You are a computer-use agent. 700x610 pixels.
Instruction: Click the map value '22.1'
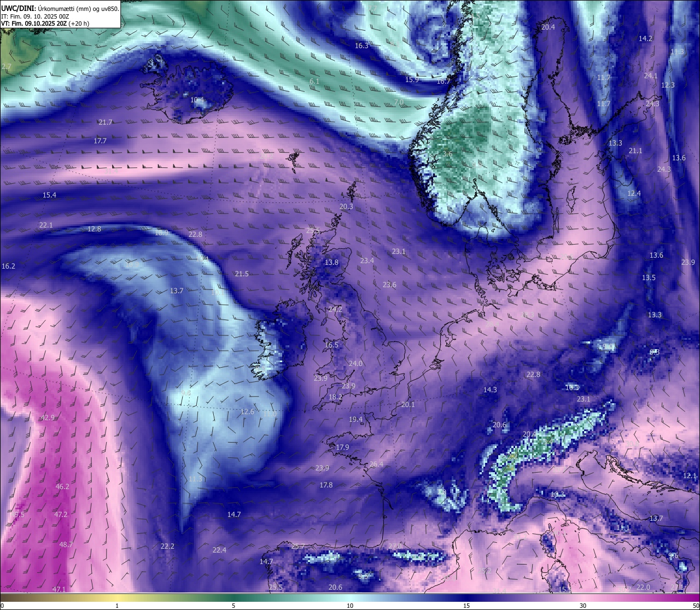coord(46,225)
